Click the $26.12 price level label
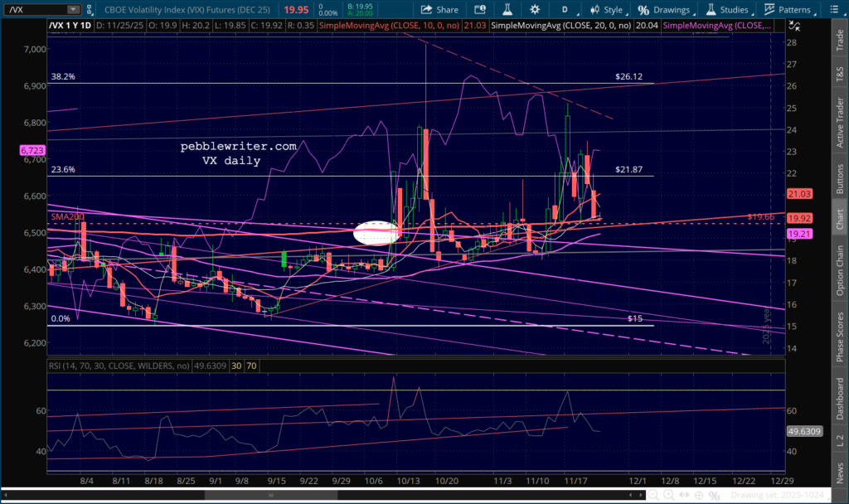The width and height of the screenshot is (849, 504). click(628, 76)
